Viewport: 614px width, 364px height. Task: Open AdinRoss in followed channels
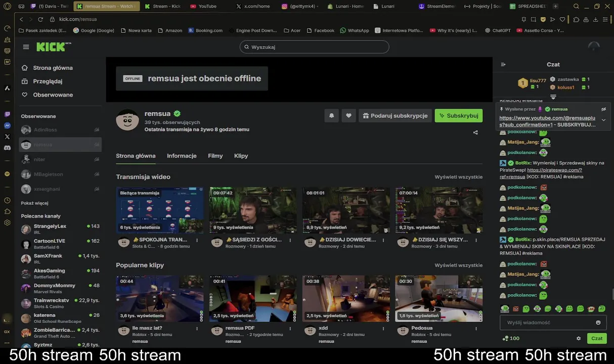60,130
